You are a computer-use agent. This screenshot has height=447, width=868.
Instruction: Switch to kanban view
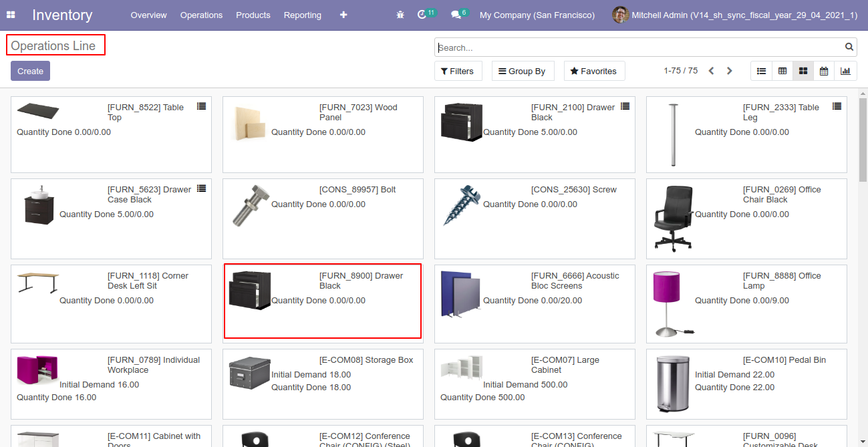[x=803, y=71]
